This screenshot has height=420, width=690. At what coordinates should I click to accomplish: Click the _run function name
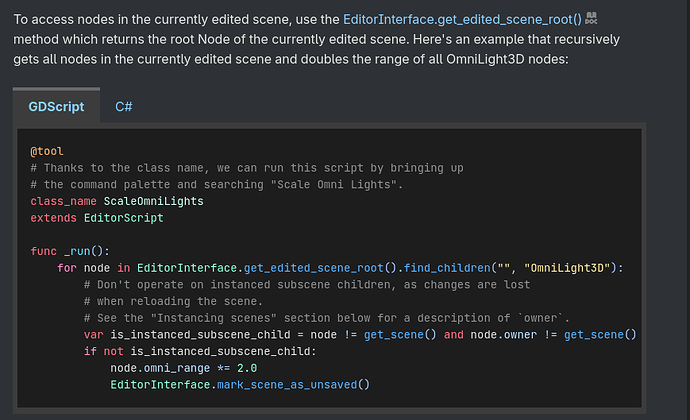(77, 251)
